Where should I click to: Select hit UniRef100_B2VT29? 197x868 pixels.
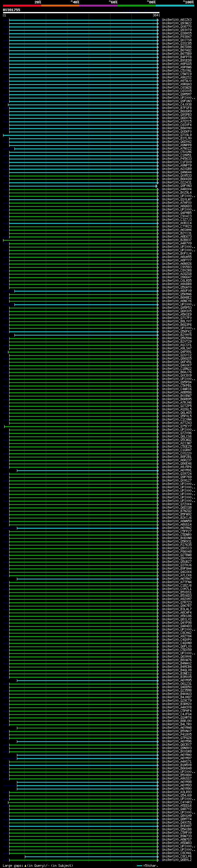(x=177, y=342)
